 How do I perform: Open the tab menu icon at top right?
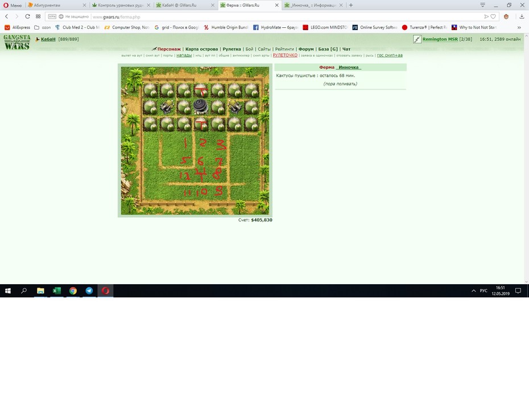(x=483, y=5)
